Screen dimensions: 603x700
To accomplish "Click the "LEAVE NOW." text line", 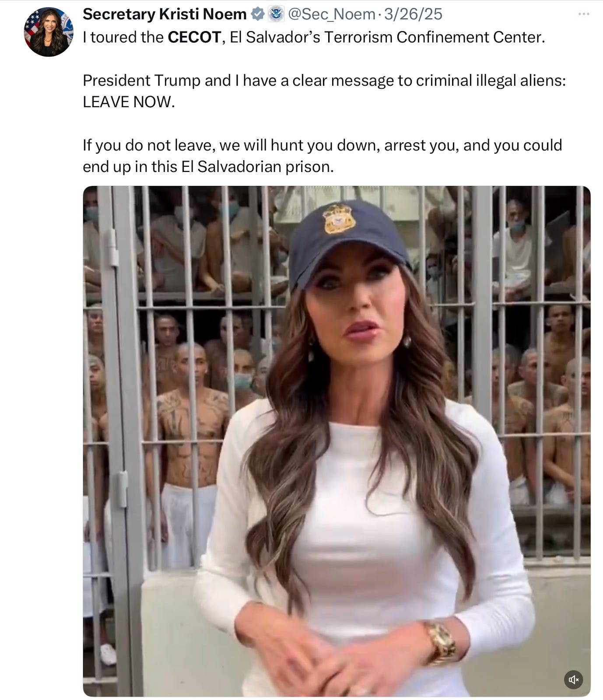I will point(129,102).
